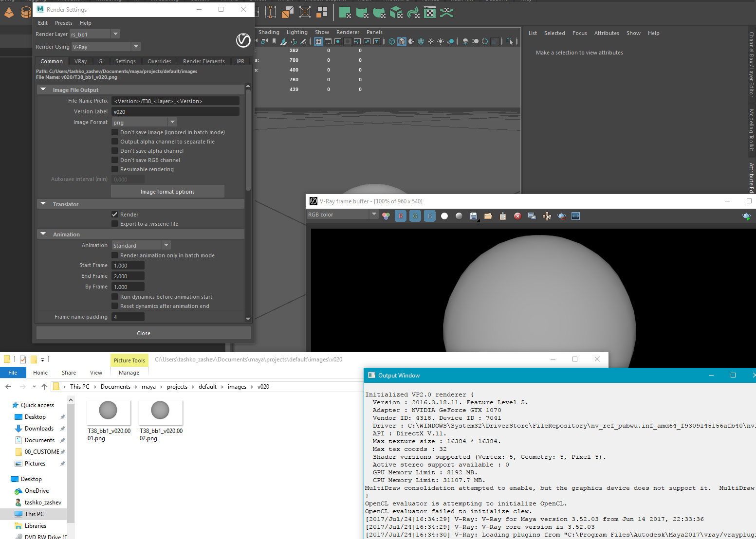This screenshot has height=539, width=756.
Task: Click the render last teapot icon
Action: [x=746, y=216]
